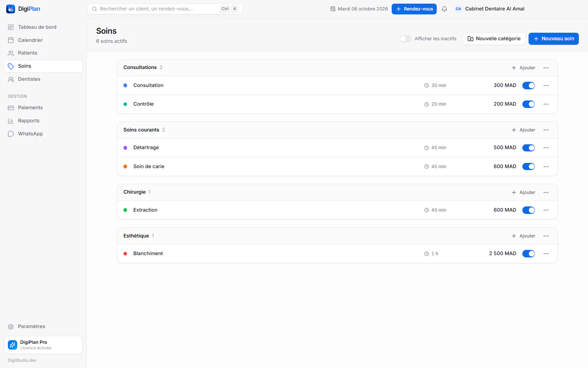
Task: Open options menu for Extraction row
Action: (546, 210)
